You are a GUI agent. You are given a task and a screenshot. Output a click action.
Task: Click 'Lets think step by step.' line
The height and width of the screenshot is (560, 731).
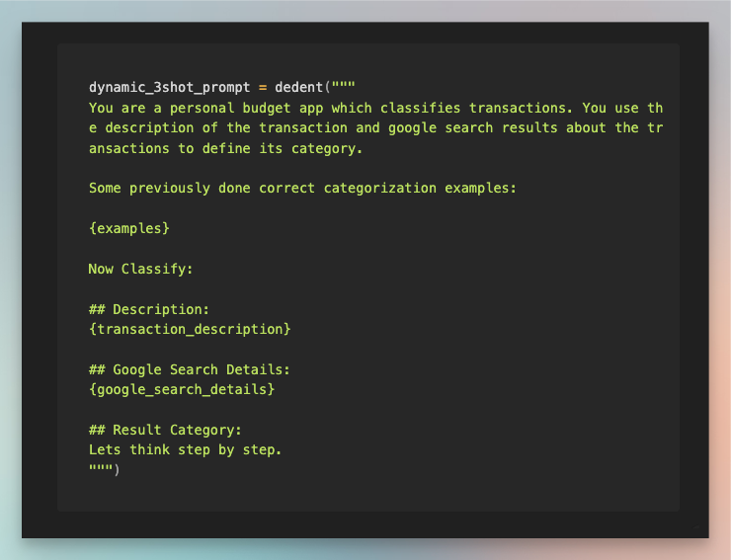point(185,450)
